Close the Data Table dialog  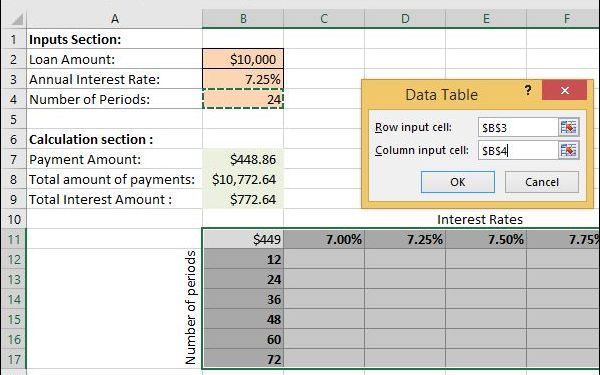tap(564, 90)
